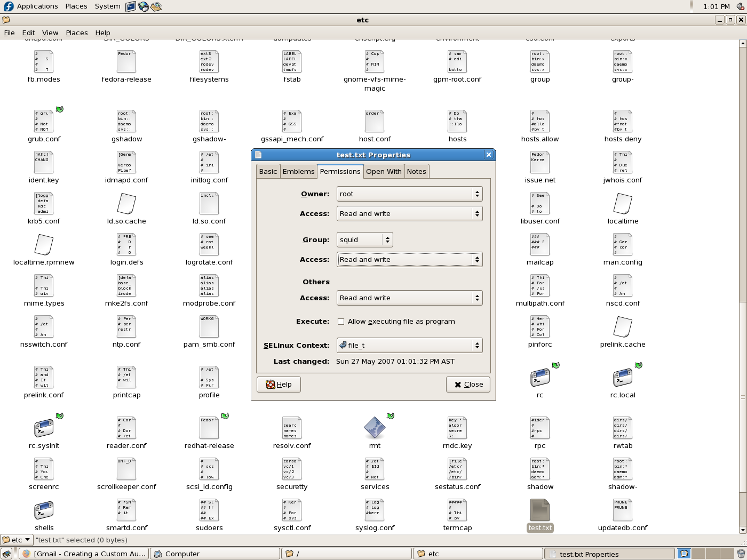The width and height of the screenshot is (747, 560).
Task: Open the Applications panel menu
Action: tap(37, 6)
